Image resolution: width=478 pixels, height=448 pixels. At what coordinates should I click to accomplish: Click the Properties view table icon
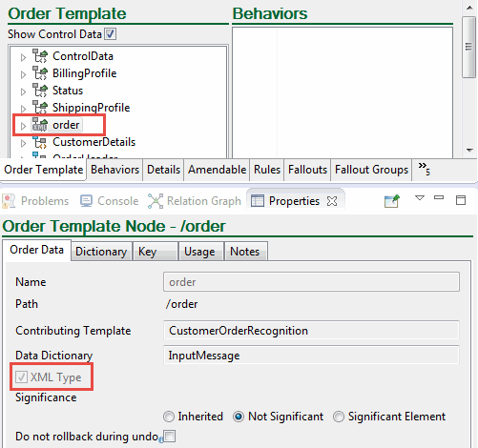pos(258,201)
